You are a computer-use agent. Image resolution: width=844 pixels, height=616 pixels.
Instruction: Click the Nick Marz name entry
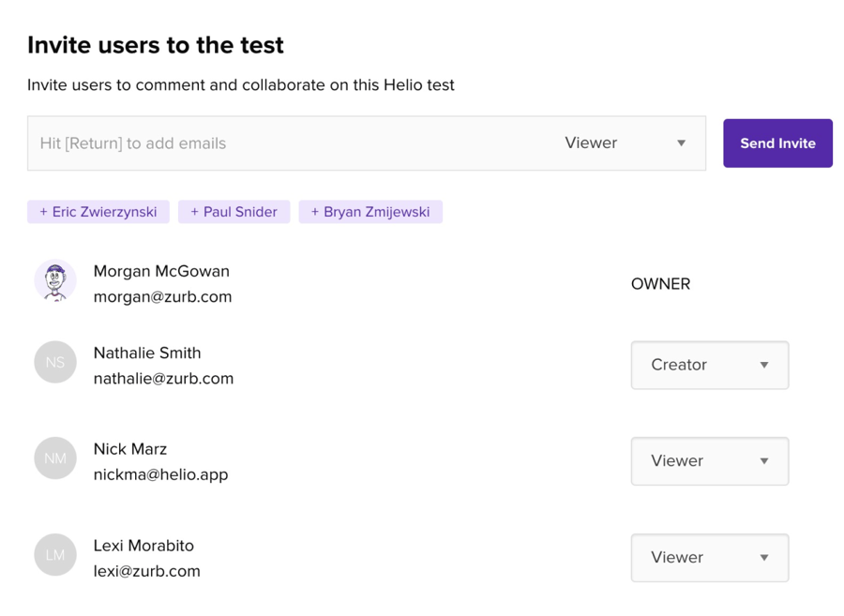coord(130,449)
